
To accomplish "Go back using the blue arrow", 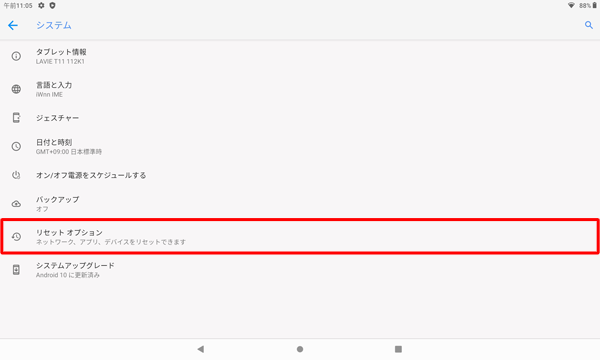I will (x=13, y=26).
